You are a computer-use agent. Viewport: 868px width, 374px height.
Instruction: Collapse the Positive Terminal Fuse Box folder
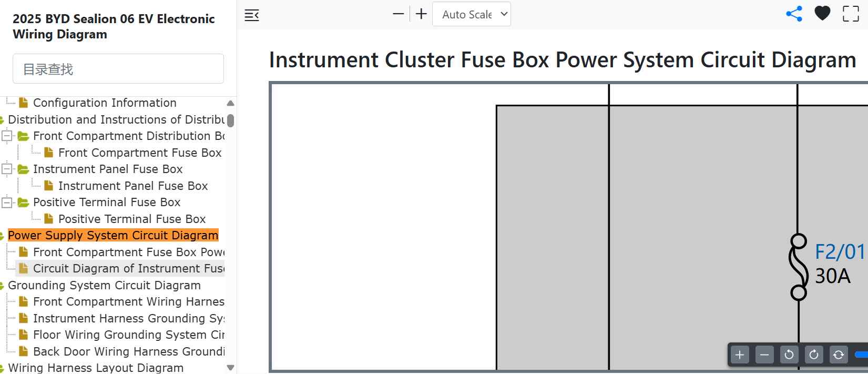click(x=7, y=203)
